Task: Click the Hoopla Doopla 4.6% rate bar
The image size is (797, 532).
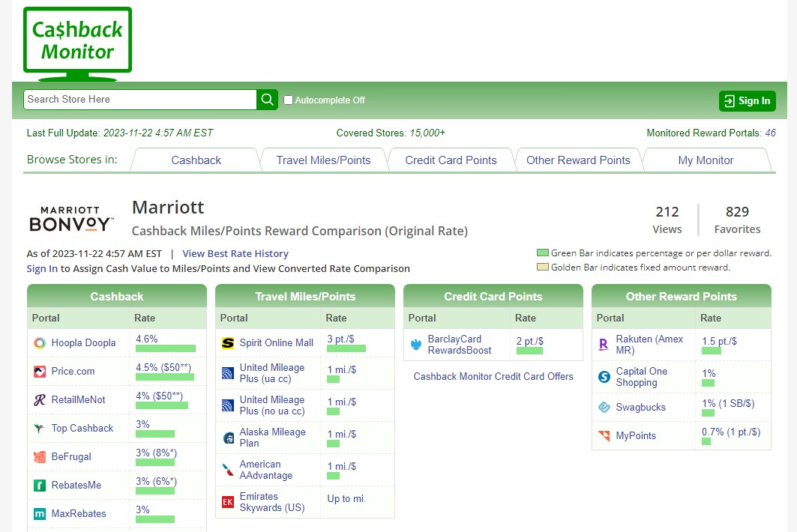Action: click(166, 348)
